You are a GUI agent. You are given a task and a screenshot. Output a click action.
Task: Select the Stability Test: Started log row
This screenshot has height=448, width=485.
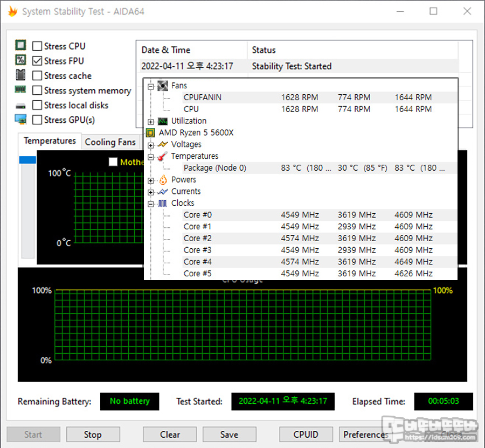click(299, 66)
